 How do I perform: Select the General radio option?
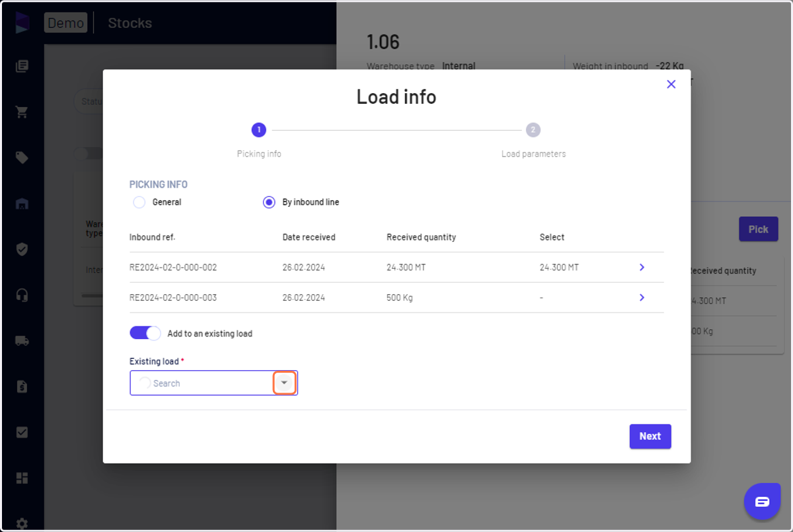pyautogui.click(x=139, y=202)
